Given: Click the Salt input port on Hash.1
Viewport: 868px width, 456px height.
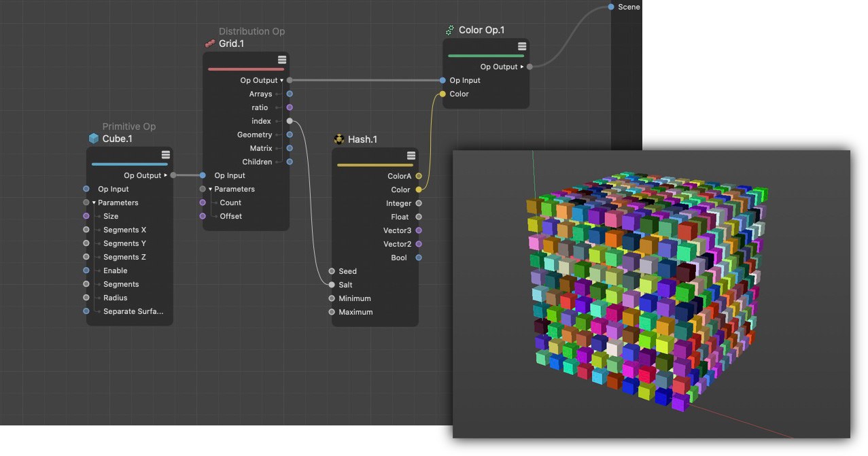Looking at the screenshot, I should pos(332,285).
